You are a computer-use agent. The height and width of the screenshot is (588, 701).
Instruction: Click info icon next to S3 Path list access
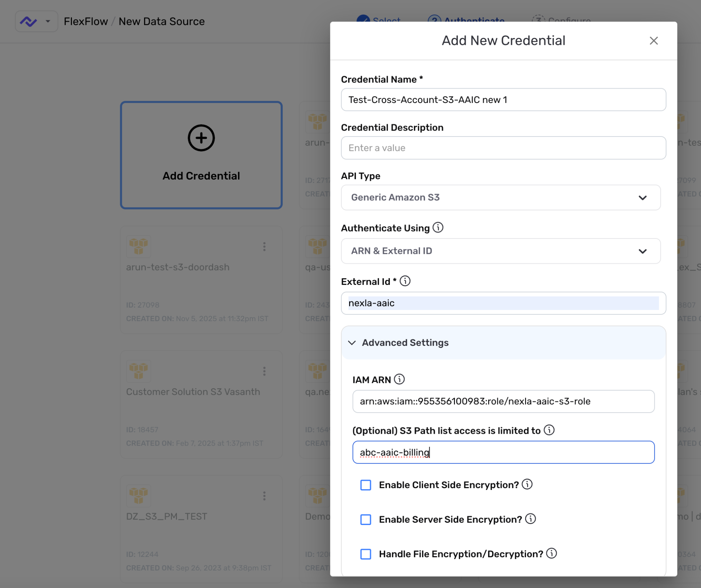pos(549,430)
